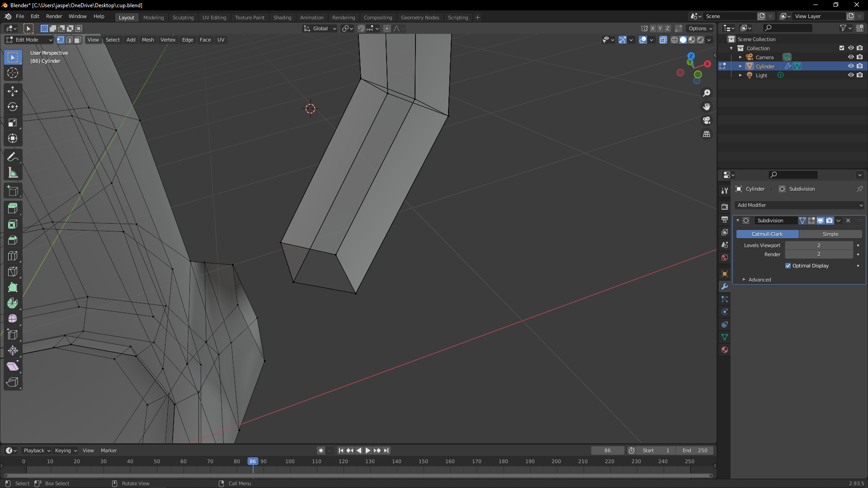Choose the Extrude Region tool
868x488 pixels.
[13, 208]
